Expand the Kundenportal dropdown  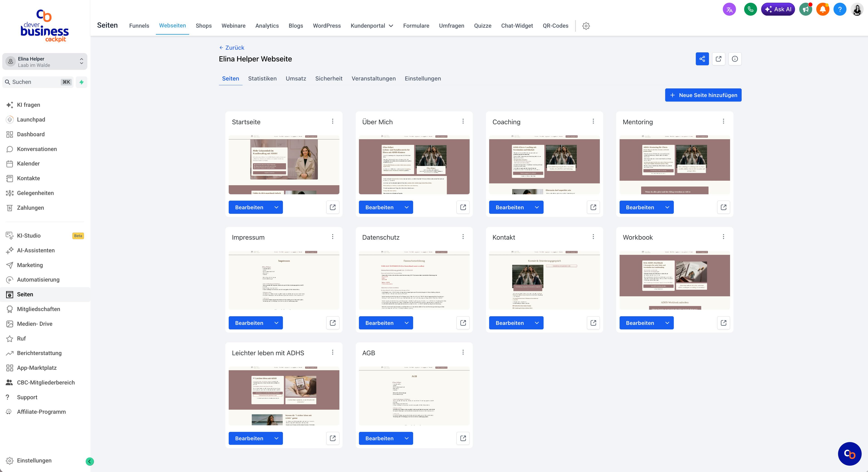[x=372, y=26]
